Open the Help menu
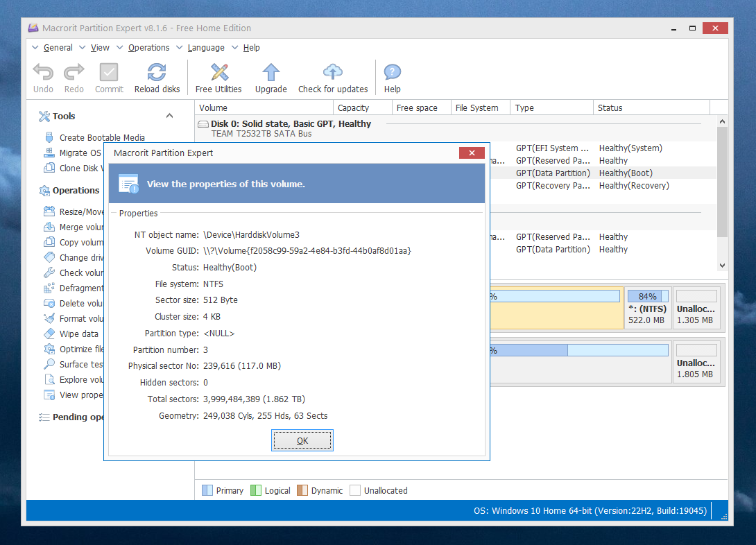Screen dimensions: 756x545 point(251,48)
